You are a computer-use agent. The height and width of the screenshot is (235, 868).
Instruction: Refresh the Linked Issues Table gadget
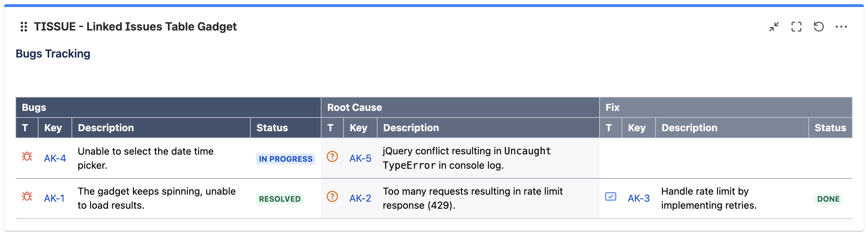click(819, 27)
